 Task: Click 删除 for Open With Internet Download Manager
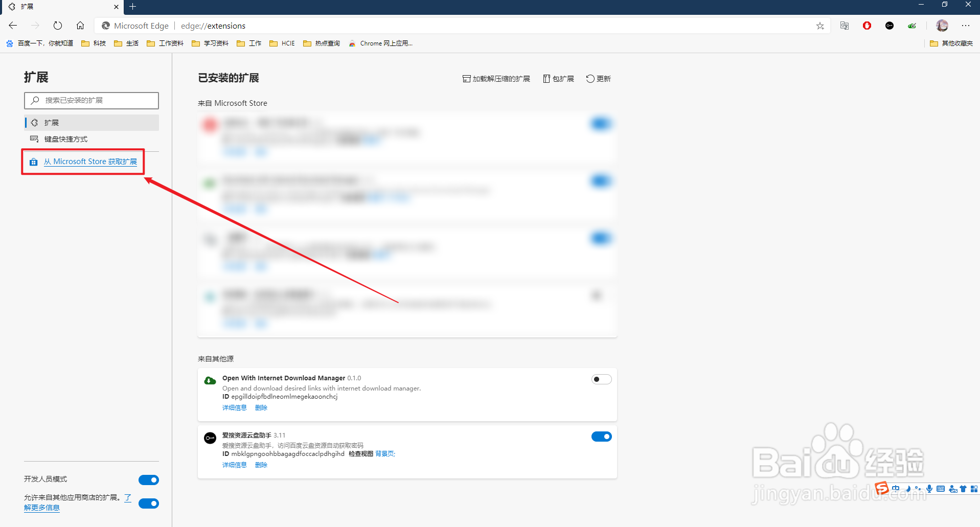click(x=261, y=408)
